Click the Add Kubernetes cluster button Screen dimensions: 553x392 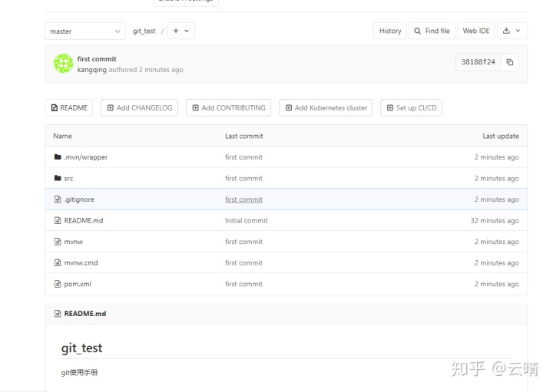(x=326, y=107)
